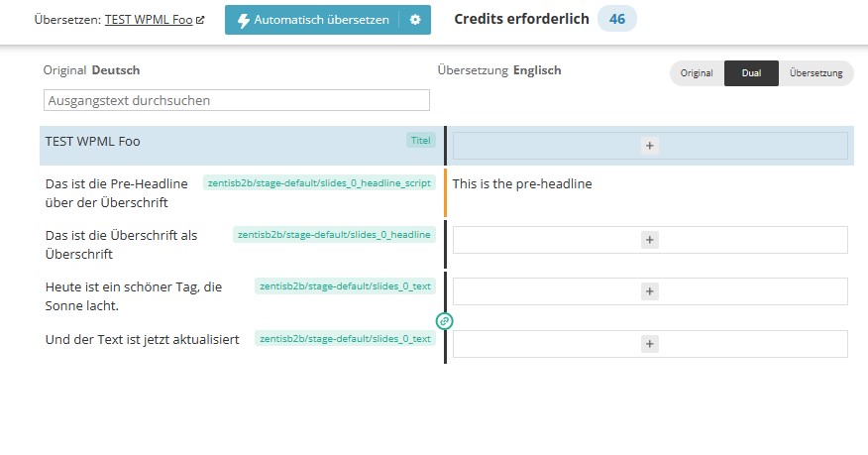Click the Credits erforderlich 46 badge
The width and height of the screenshot is (868, 455).
[617, 19]
